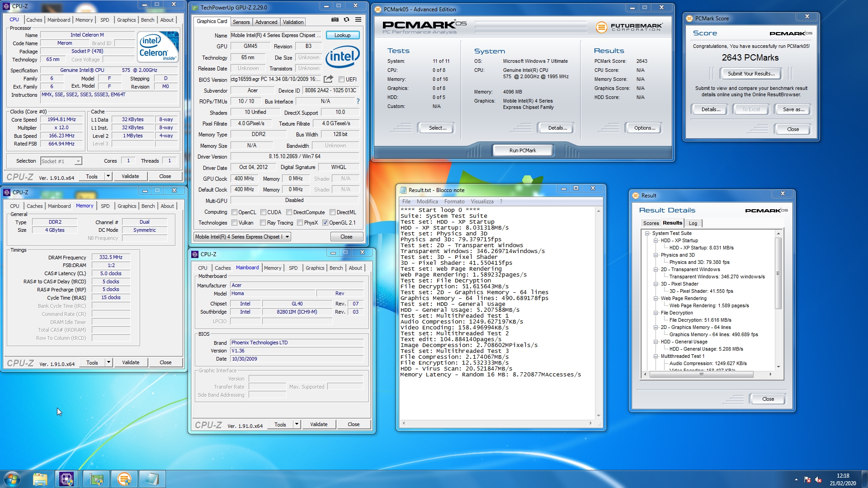Click Submit Your Results button

tap(751, 74)
